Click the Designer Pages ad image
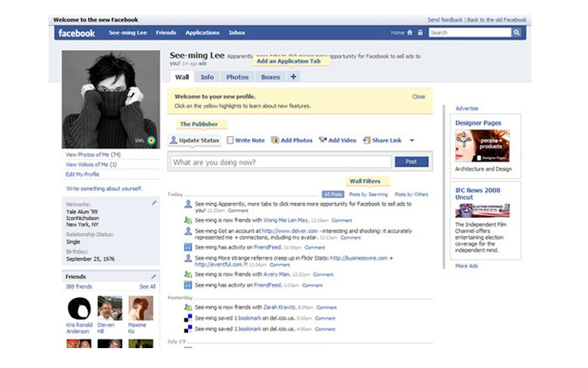 [x=482, y=146]
